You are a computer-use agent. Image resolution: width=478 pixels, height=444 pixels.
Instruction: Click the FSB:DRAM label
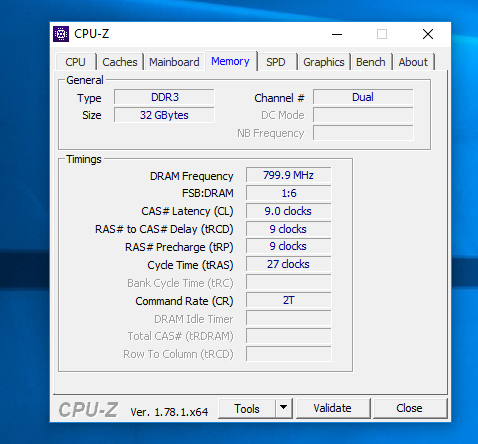(208, 193)
